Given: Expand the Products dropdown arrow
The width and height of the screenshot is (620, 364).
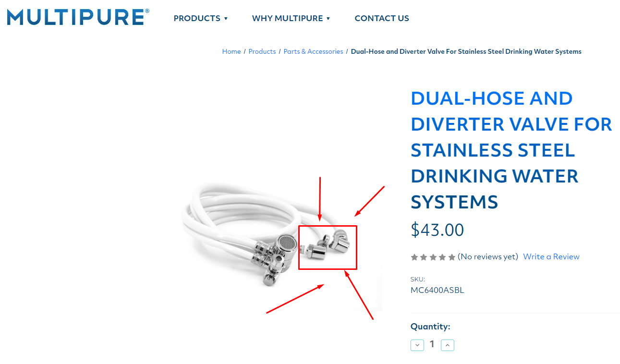Looking at the screenshot, I should point(226,19).
